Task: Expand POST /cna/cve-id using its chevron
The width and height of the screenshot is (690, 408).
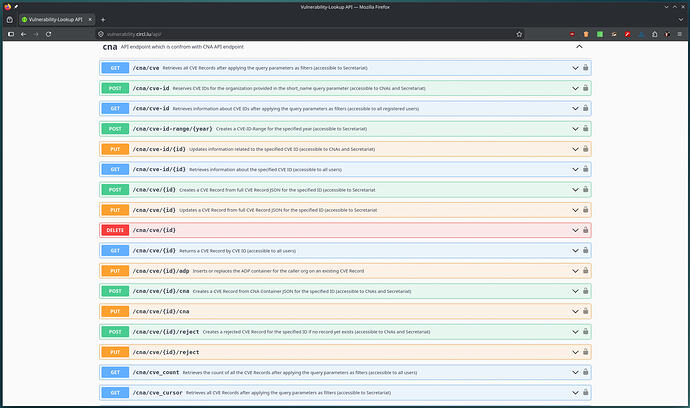Action: click(575, 88)
